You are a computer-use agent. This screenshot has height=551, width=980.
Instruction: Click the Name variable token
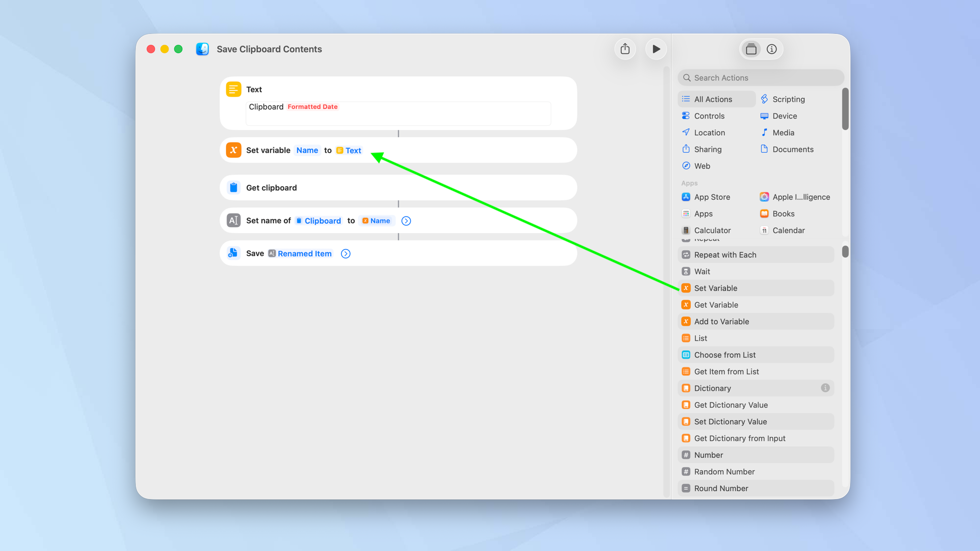click(x=307, y=150)
